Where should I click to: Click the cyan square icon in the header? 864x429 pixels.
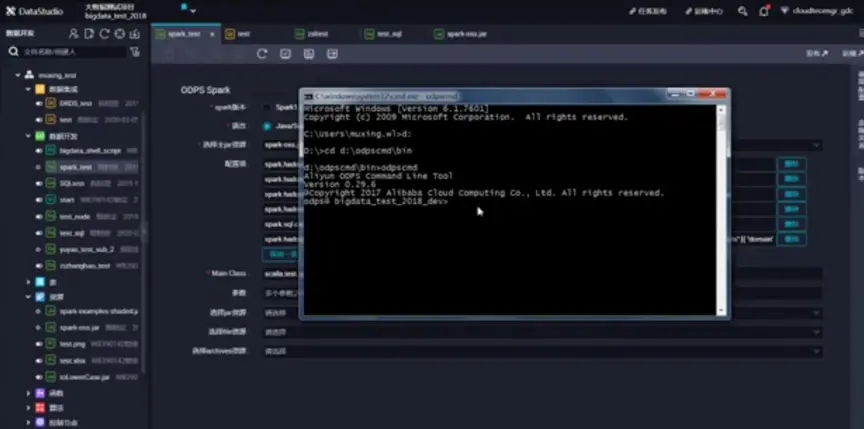[x=184, y=7]
